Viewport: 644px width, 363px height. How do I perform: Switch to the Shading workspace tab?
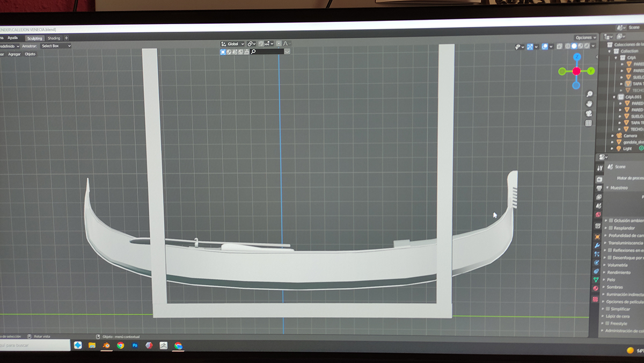[x=54, y=38]
